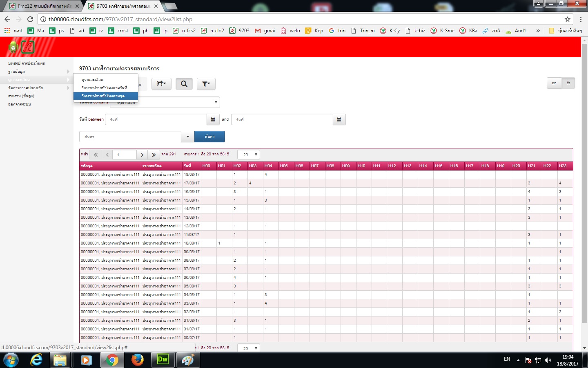This screenshot has height=368, width=588.
Task: Open the K-Sme bookmark
Action: coord(443,31)
